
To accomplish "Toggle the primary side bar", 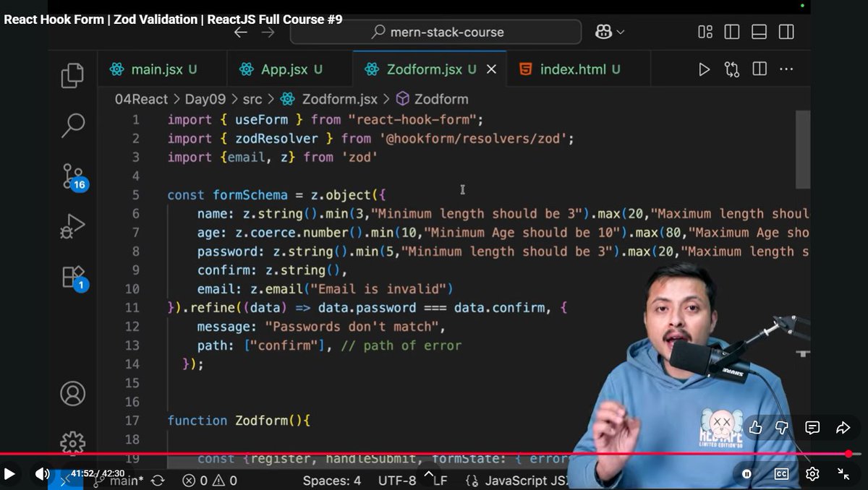I will pyautogui.click(x=732, y=32).
